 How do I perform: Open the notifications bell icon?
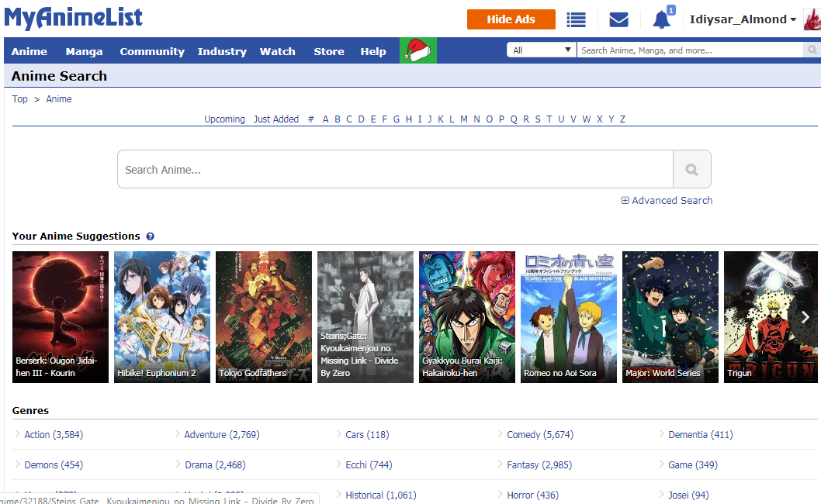tap(661, 20)
